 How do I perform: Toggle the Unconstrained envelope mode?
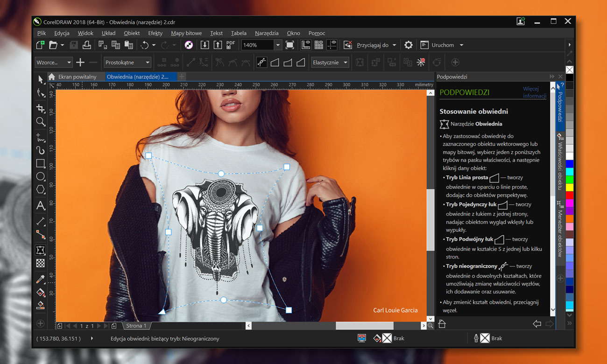pos(261,62)
